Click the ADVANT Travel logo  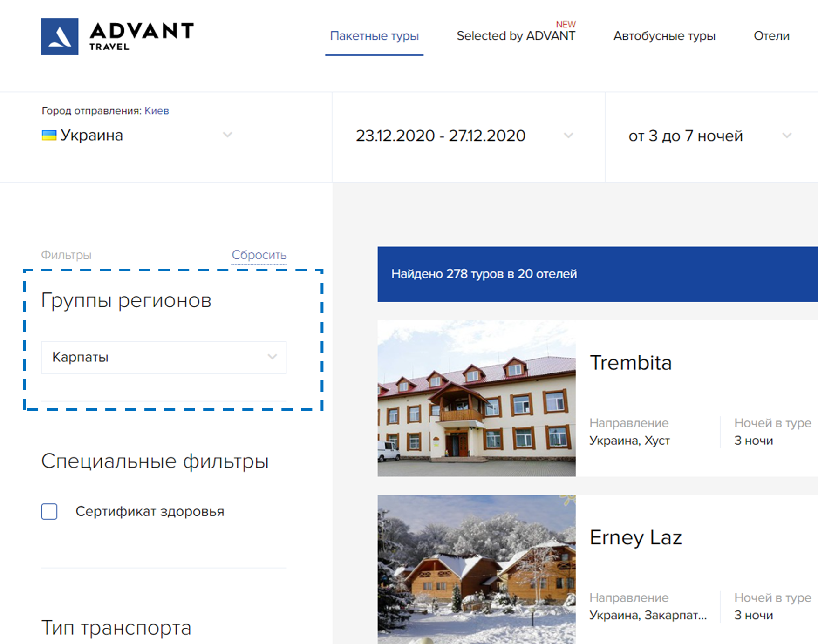pos(117,36)
